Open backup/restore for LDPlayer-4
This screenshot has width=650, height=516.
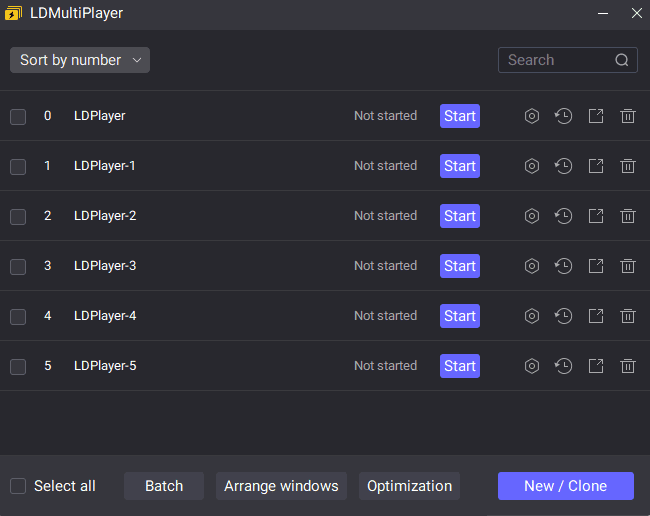(x=564, y=316)
